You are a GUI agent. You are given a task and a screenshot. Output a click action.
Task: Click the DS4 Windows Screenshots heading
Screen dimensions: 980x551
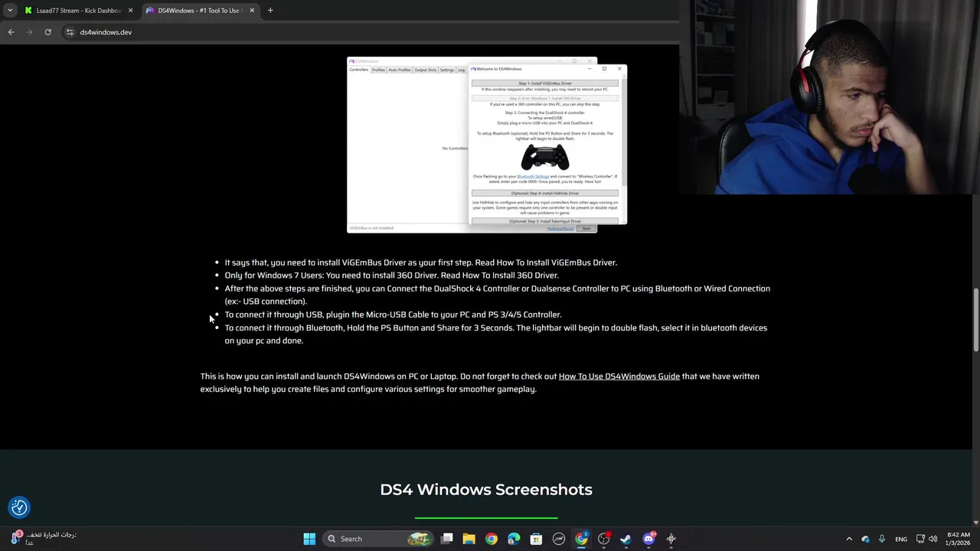point(486,490)
